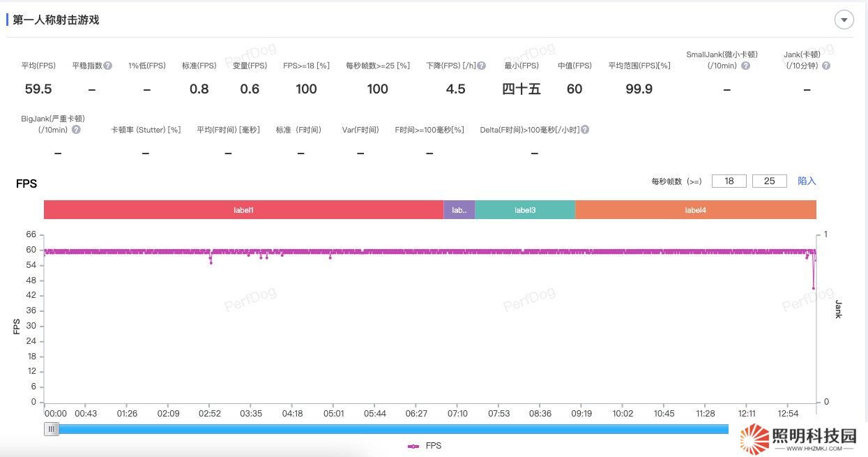Image resolution: width=868 pixels, height=457 pixels.
Task: Collapse the 第一人称射击游戏 section with arrow
Action: point(844,20)
